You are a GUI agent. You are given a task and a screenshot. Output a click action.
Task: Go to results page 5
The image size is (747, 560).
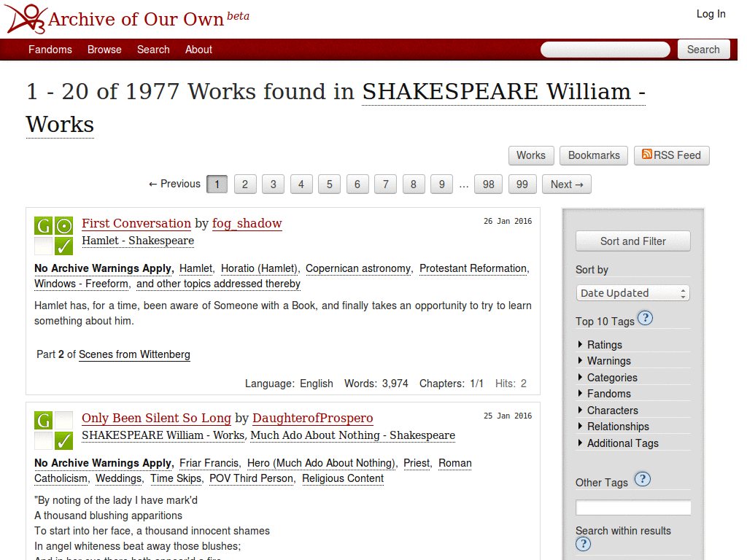point(330,184)
